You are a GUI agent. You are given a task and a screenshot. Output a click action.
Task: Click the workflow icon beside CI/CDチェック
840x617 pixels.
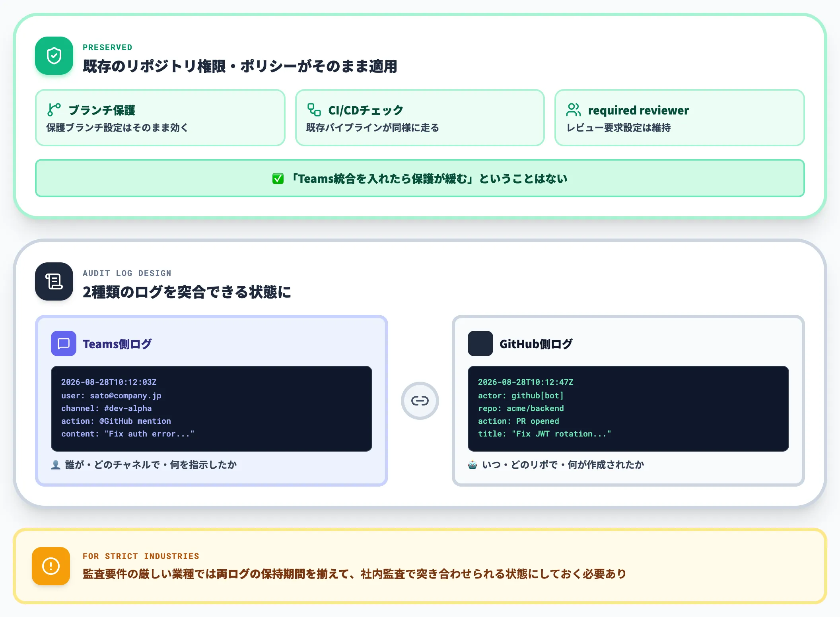314,110
